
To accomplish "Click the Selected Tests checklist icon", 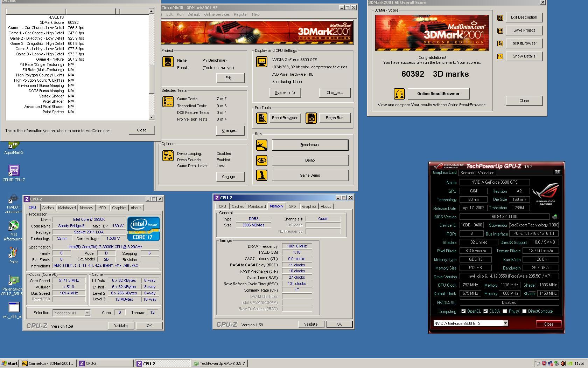I will [x=168, y=102].
